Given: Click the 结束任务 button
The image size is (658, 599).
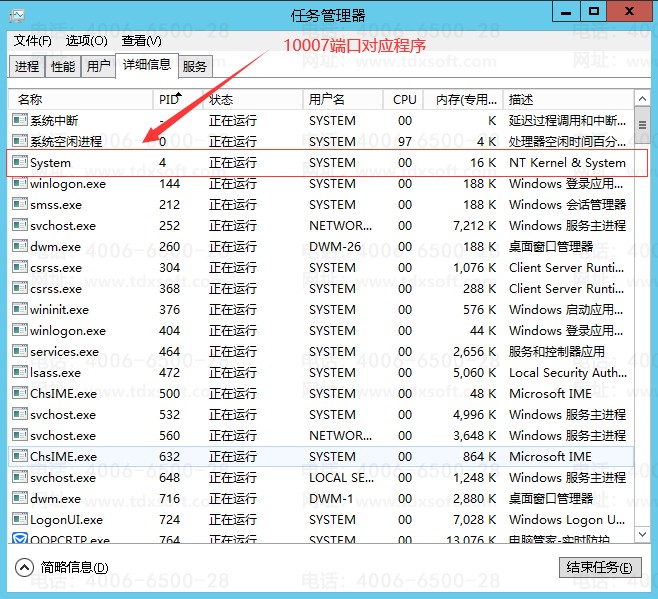Looking at the screenshot, I should tap(598, 567).
